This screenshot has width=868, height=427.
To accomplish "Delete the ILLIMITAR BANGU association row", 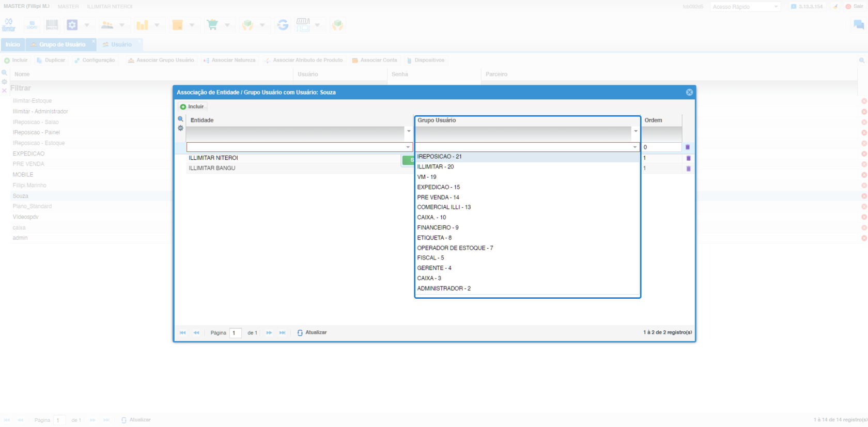I will tap(688, 169).
